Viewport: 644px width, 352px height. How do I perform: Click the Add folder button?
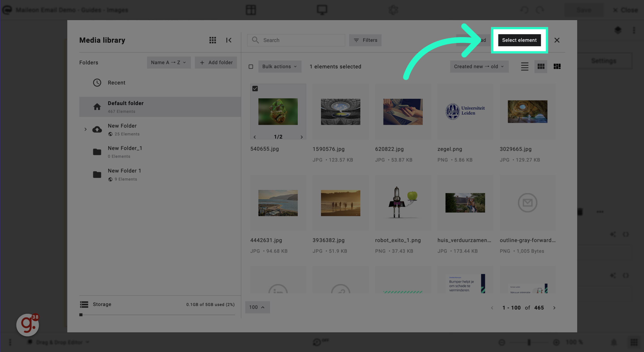[x=216, y=62]
